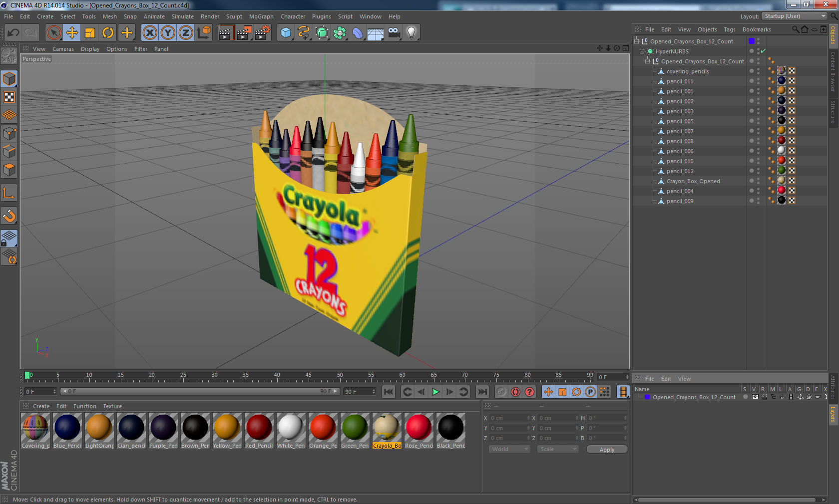Click the current frame 0 F field
Image resolution: width=839 pixels, height=504 pixels.
(x=613, y=377)
